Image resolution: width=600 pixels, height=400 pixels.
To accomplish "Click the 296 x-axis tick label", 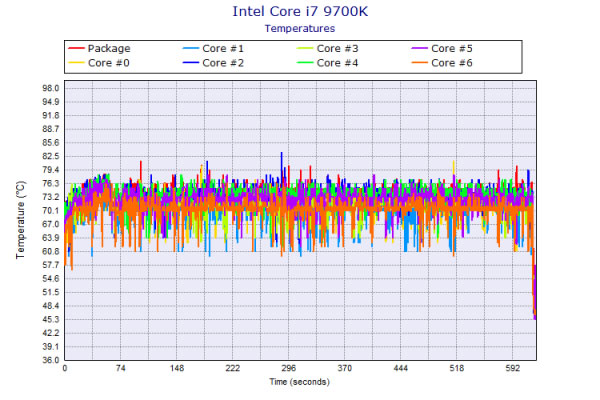I will 289,368.
